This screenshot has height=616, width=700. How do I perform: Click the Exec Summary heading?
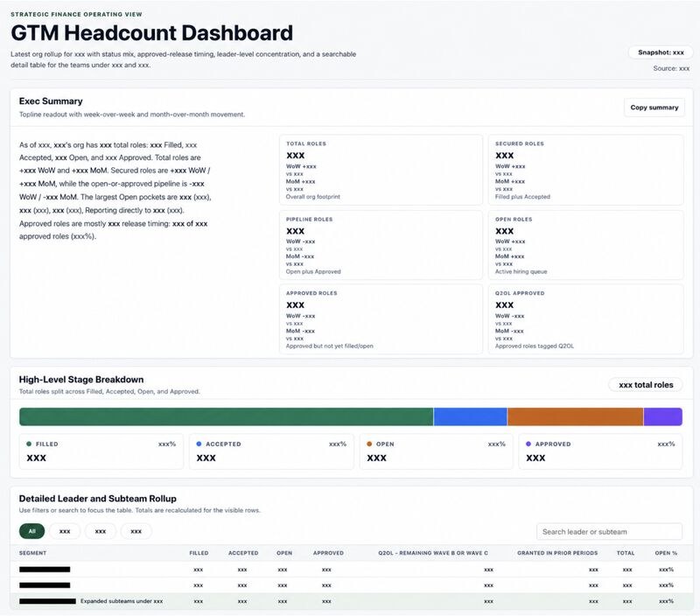tap(51, 101)
